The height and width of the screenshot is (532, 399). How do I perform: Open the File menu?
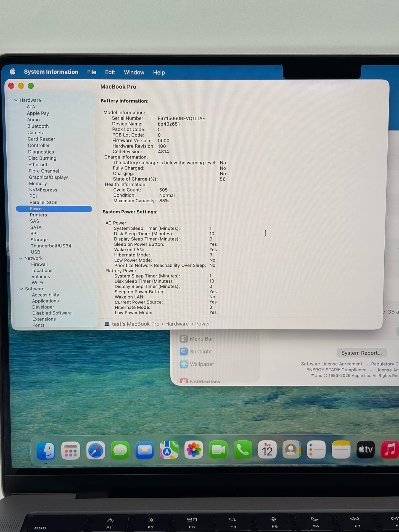92,72
